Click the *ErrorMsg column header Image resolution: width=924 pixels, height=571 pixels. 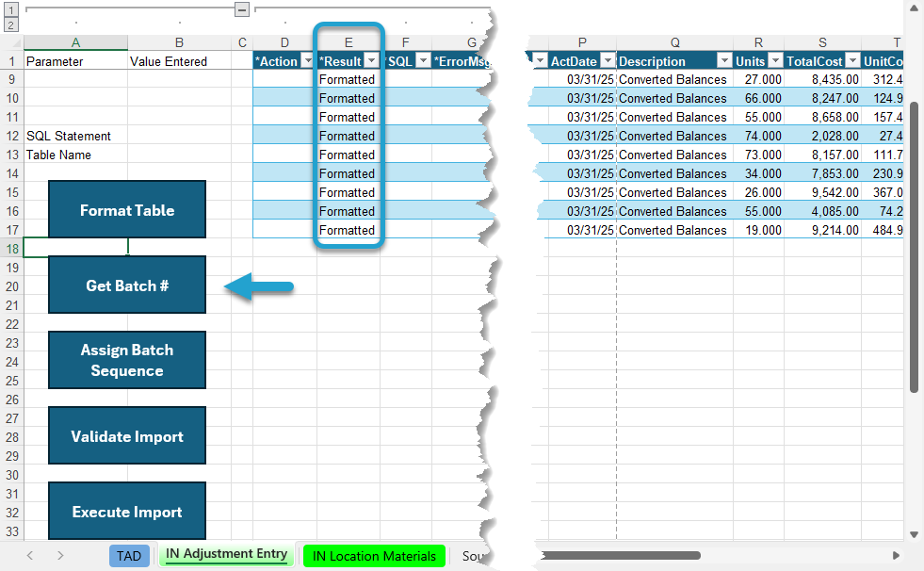[461, 61]
